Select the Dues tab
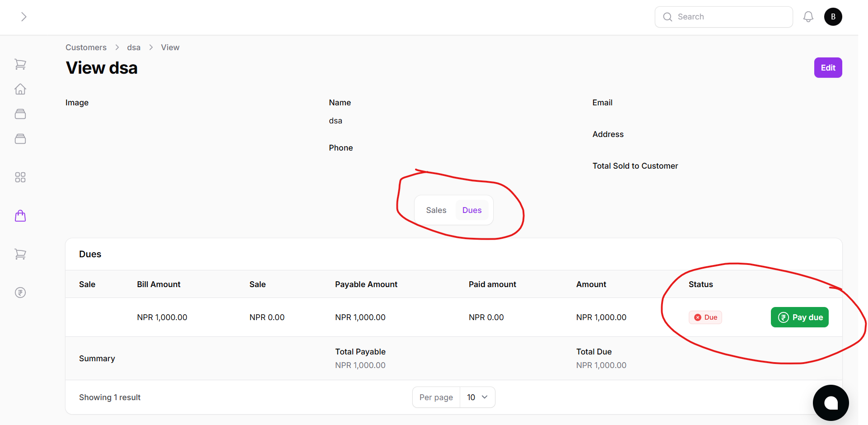This screenshot has height=425, width=868. pyautogui.click(x=471, y=210)
